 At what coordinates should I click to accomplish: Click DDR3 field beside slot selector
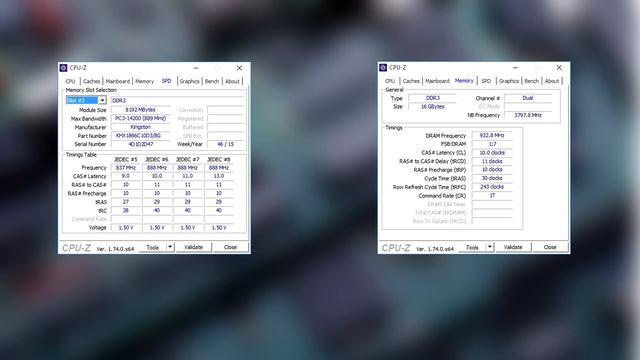coord(178,100)
